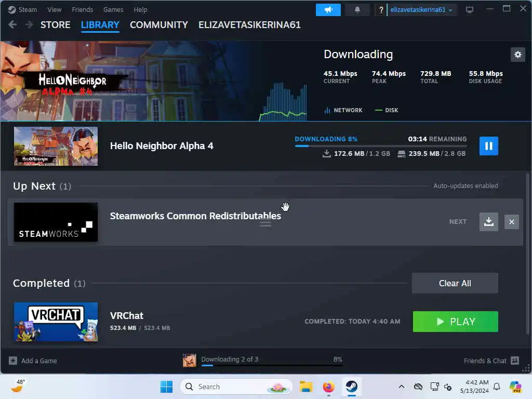Expand the elizavetasikerina61 account dropdown

point(421,10)
